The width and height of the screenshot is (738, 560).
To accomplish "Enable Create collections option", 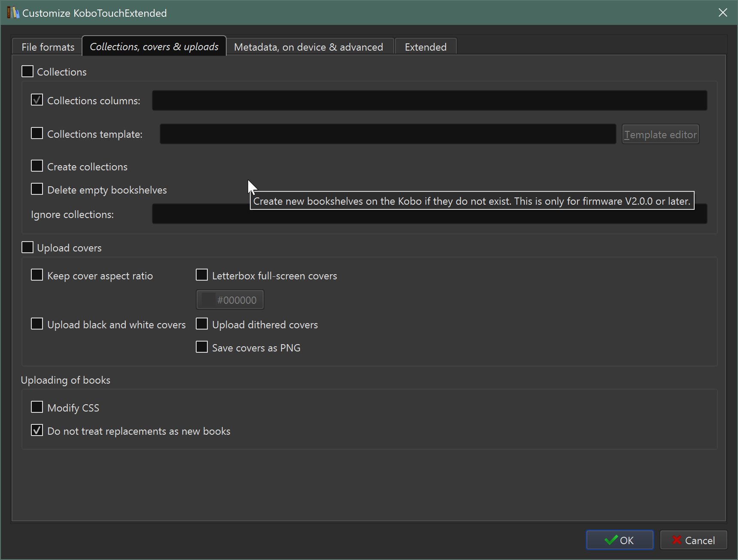I will pyautogui.click(x=37, y=166).
